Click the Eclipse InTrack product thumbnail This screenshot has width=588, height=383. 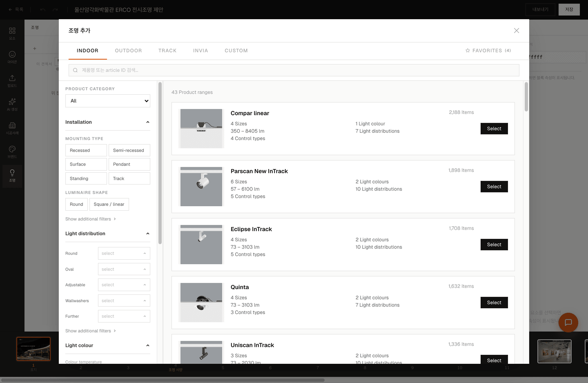click(201, 245)
